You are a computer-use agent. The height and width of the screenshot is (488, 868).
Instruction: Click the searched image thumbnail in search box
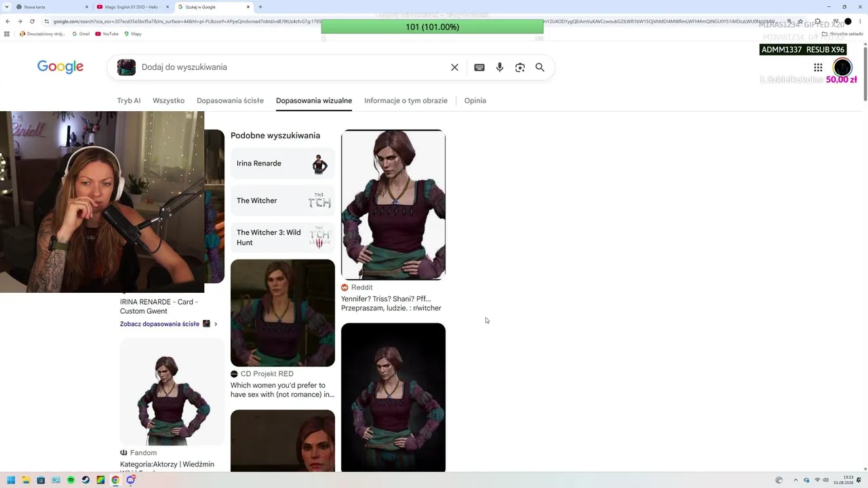[126, 67]
